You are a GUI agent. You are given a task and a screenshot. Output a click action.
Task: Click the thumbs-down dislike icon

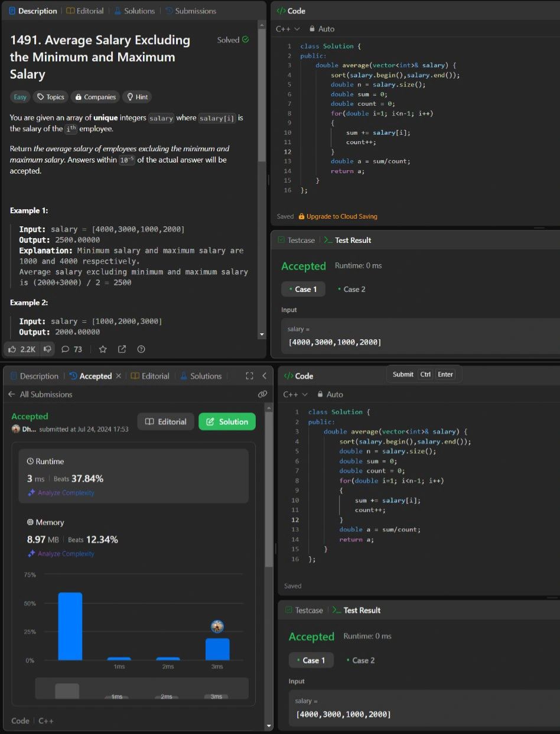(47, 349)
